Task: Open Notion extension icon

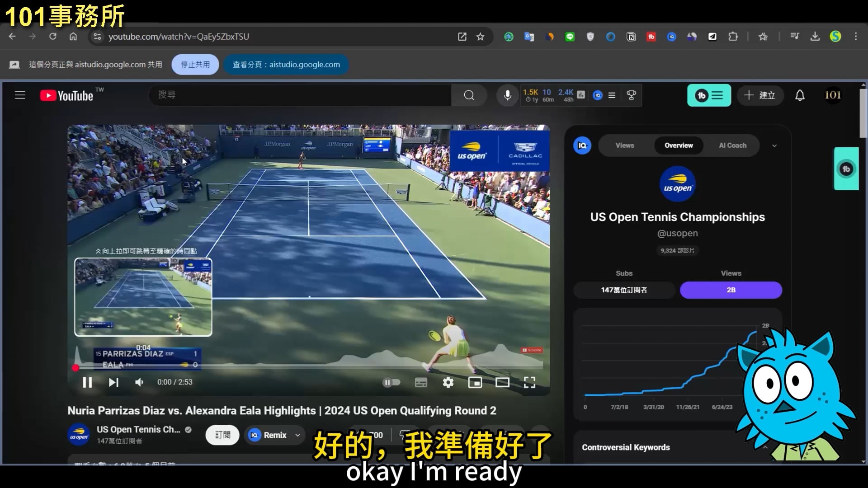Action: point(631,37)
